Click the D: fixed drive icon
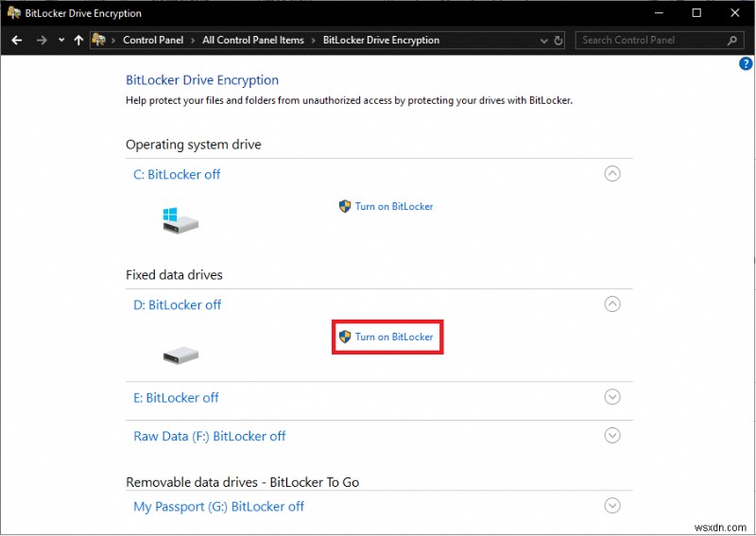Screen dimensions: 756x536 (x=180, y=355)
